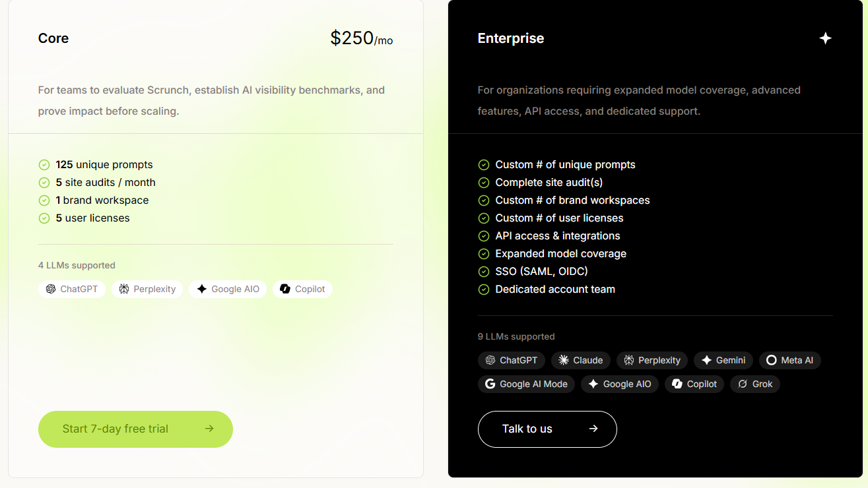Screen dimensions: 868x488
Task: Click the checkmark beside Dedicated account team
Action: pyautogui.click(x=483, y=289)
